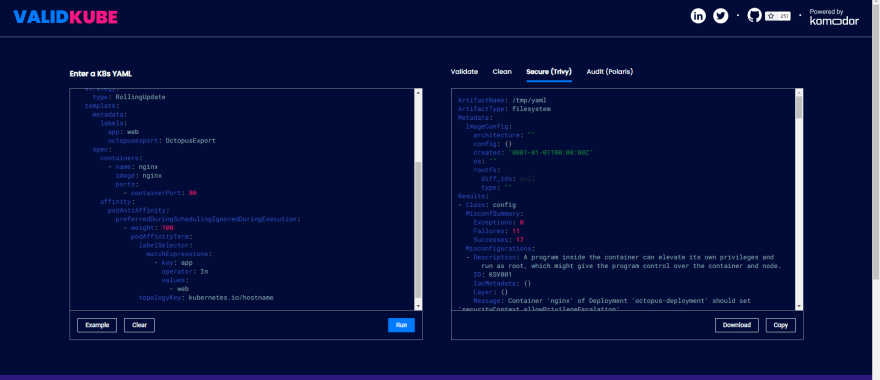Click the 'containers:' line
The width and height of the screenshot is (880, 380).
(x=121, y=158)
